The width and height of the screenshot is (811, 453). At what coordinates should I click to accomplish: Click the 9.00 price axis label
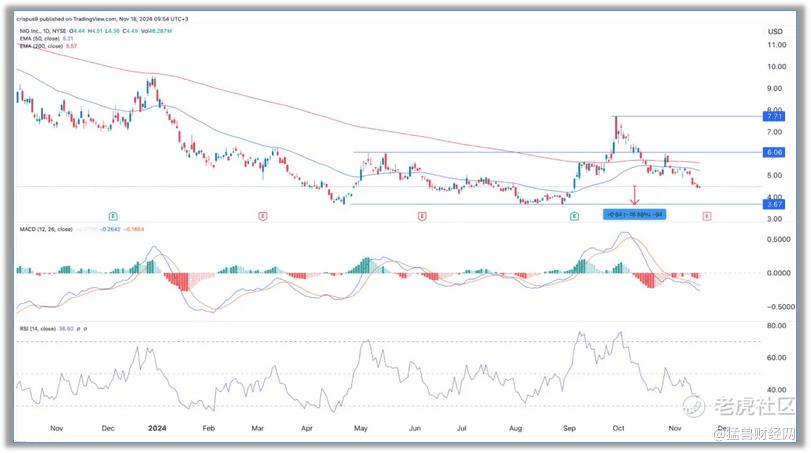click(x=774, y=88)
